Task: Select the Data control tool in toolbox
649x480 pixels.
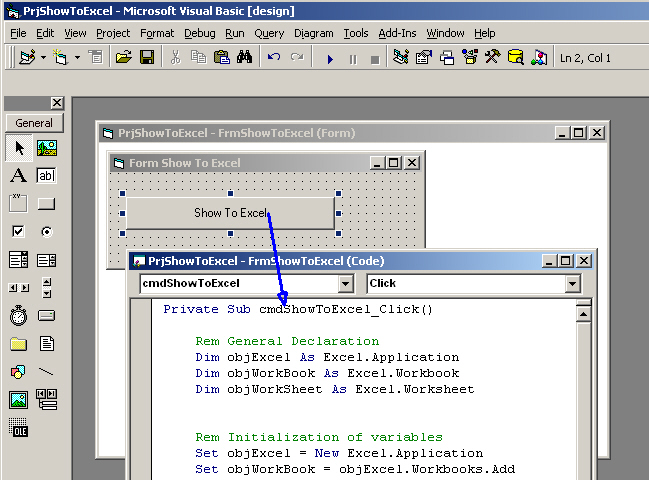Action: [47, 400]
